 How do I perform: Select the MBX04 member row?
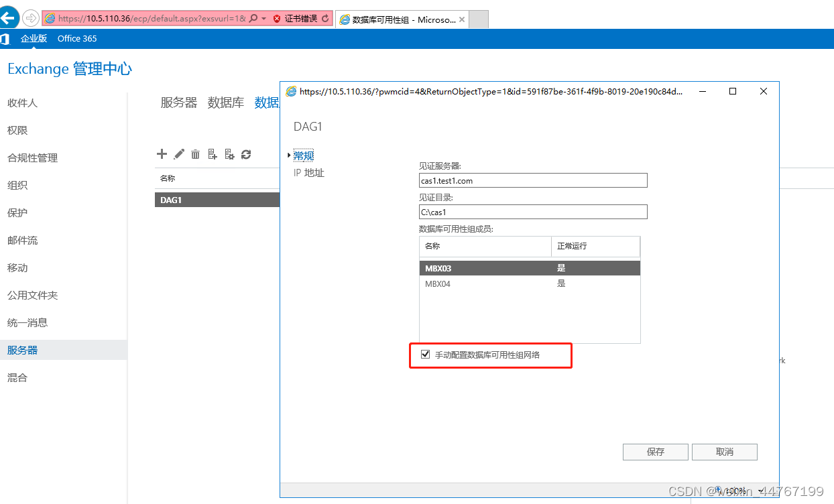[x=530, y=283]
